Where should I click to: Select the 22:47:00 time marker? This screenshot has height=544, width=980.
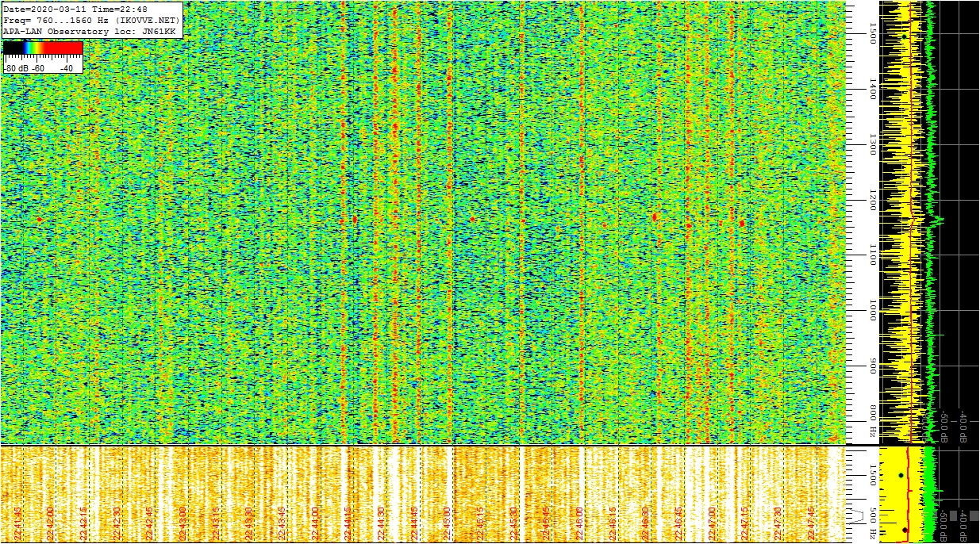click(x=712, y=523)
